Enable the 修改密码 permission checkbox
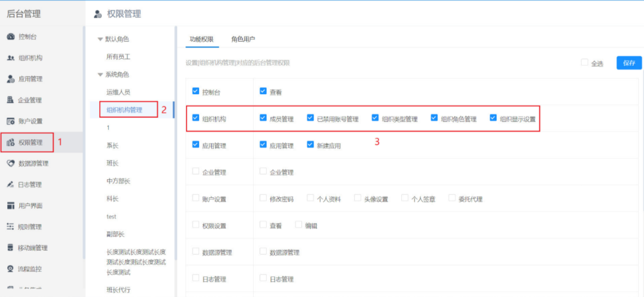 (263, 198)
